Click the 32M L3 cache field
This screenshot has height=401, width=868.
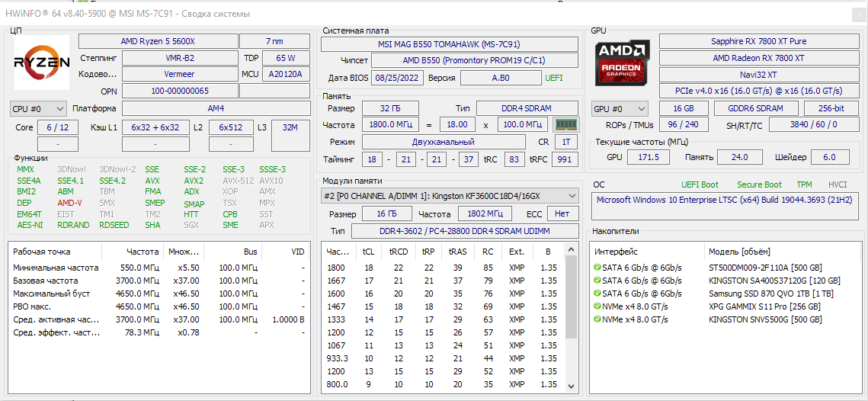(x=290, y=135)
